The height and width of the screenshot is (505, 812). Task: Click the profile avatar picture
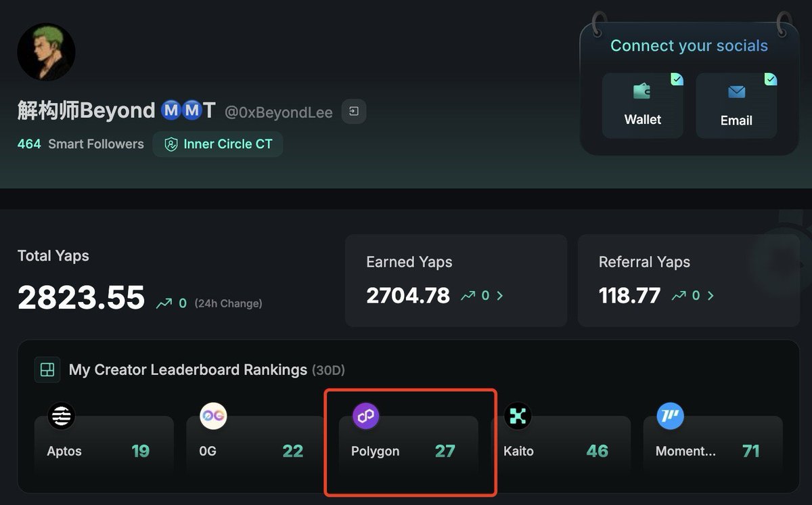pos(46,52)
